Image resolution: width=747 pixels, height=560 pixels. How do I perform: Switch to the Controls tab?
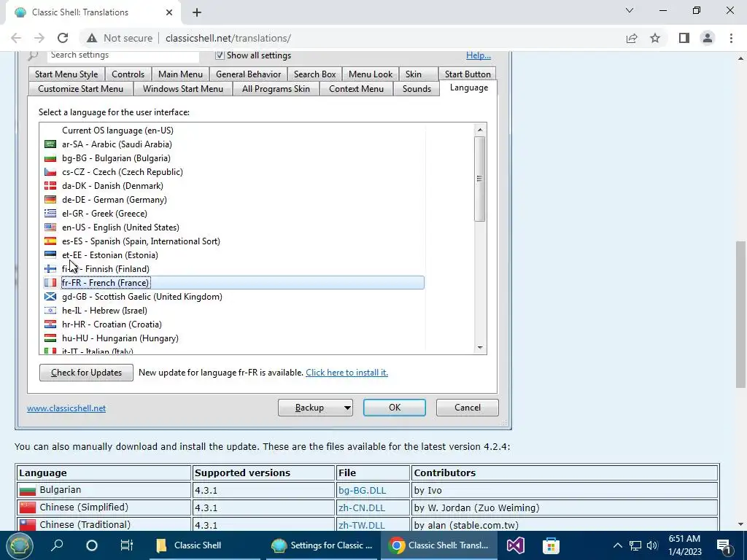pos(128,74)
